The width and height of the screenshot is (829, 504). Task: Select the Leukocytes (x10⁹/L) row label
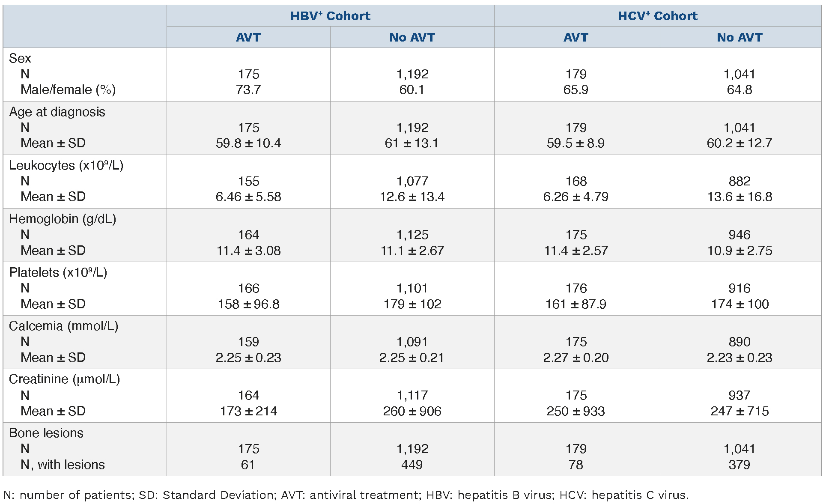coord(66,165)
